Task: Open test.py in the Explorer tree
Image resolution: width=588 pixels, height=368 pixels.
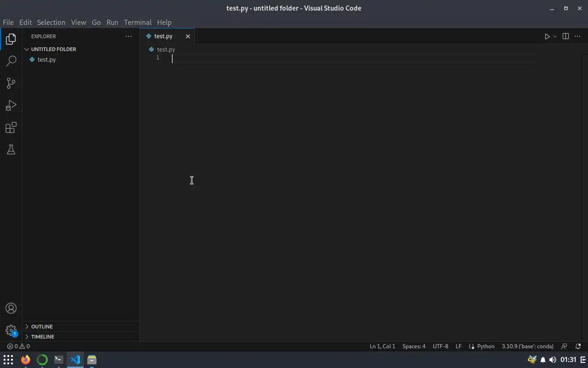Action: point(80,59)
